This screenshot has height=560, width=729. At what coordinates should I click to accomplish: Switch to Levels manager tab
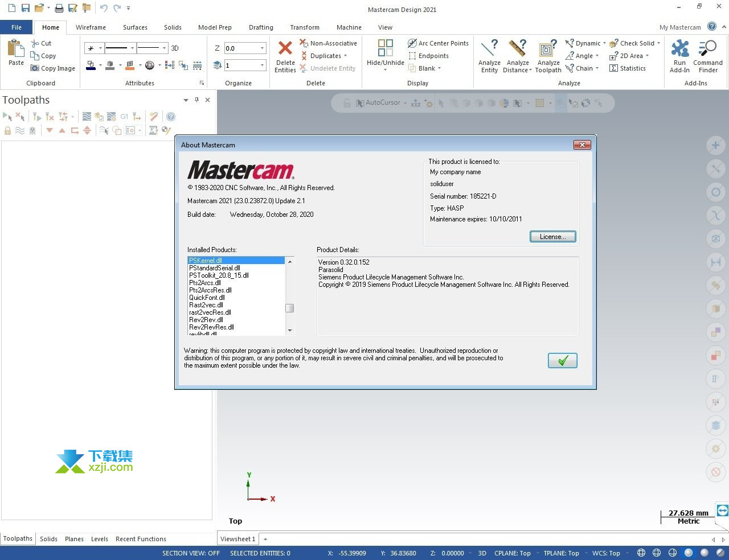coord(100,539)
